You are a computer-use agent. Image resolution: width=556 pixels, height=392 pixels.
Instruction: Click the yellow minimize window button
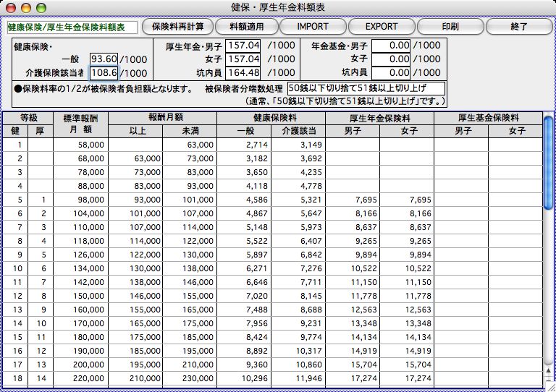click(26, 7)
